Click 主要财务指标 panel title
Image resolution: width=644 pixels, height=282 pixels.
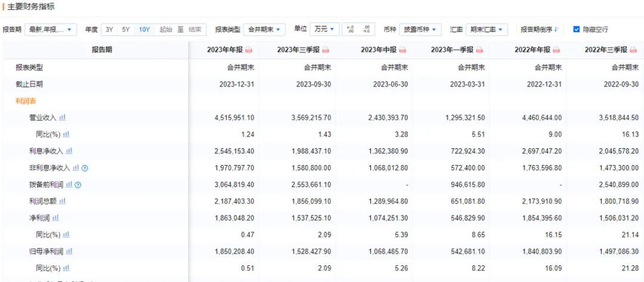click(31, 7)
